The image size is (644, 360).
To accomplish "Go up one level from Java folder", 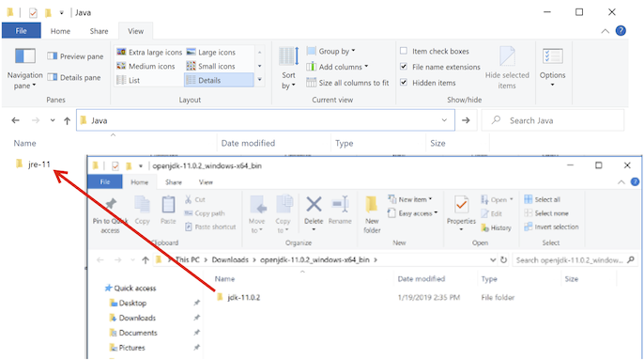I will [67, 120].
